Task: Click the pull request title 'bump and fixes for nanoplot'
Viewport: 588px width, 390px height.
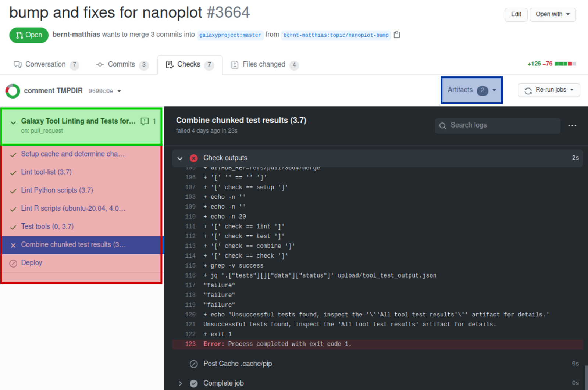Action: 106,12
